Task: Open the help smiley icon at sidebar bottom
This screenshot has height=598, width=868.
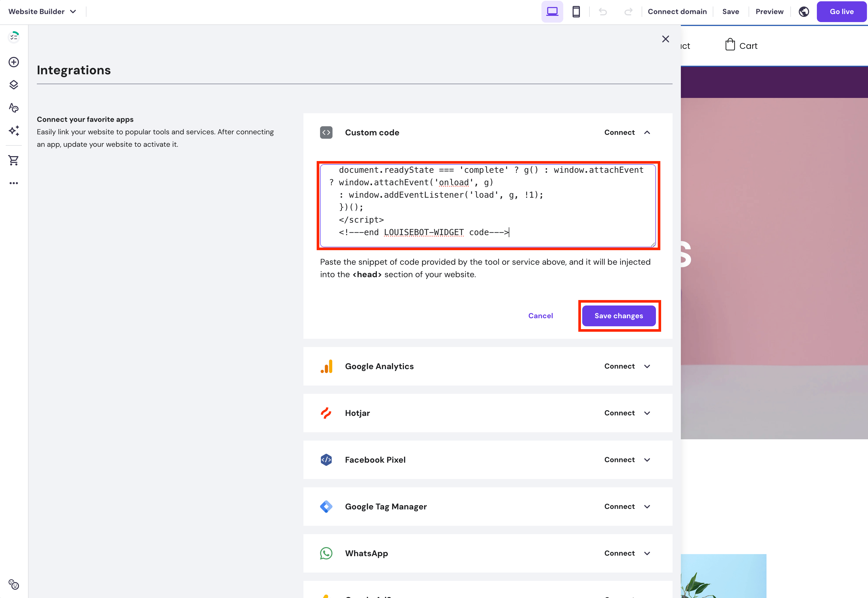Action: click(x=14, y=584)
